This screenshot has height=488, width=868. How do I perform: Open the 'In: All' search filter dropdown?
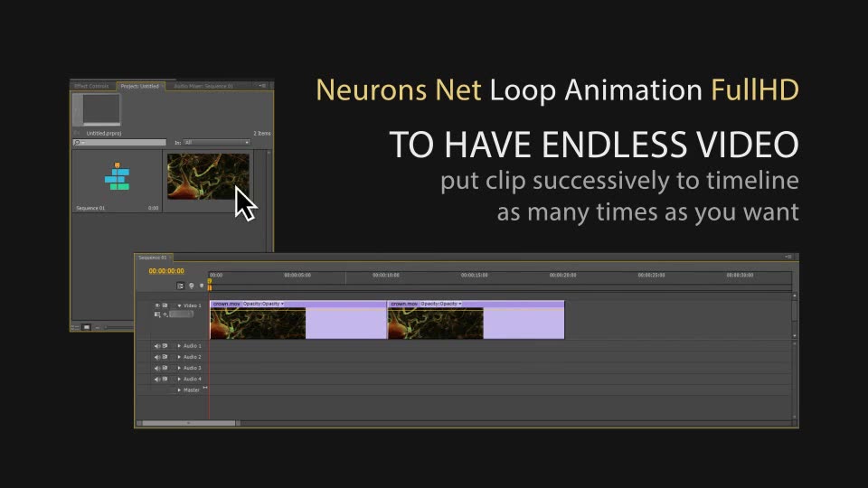click(216, 143)
